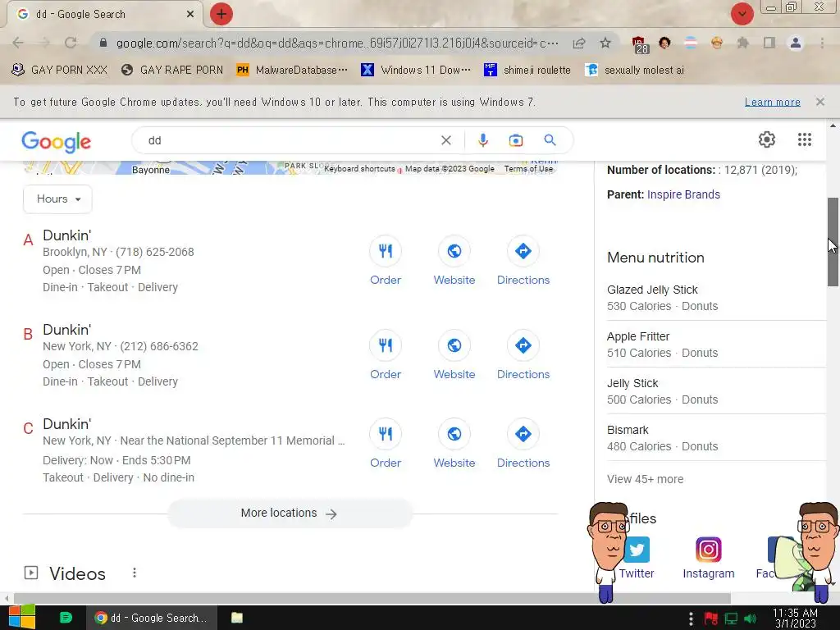
Task: Open Dunkin' Twitter profile
Action: click(637, 558)
